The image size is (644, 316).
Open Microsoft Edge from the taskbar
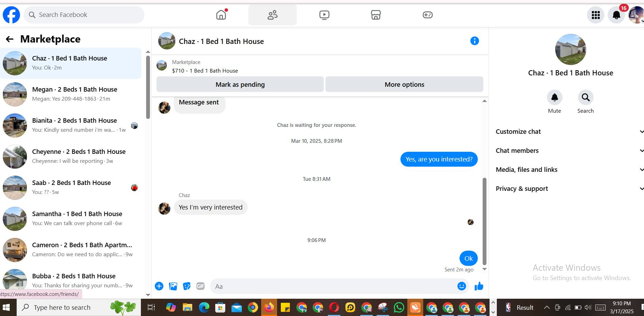(x=204, y=307)
